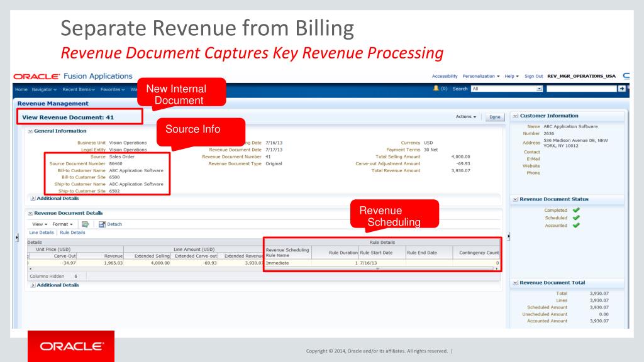644x362 pixels.
Task: Open the View menu of details table
Action: tap(40, 224)
